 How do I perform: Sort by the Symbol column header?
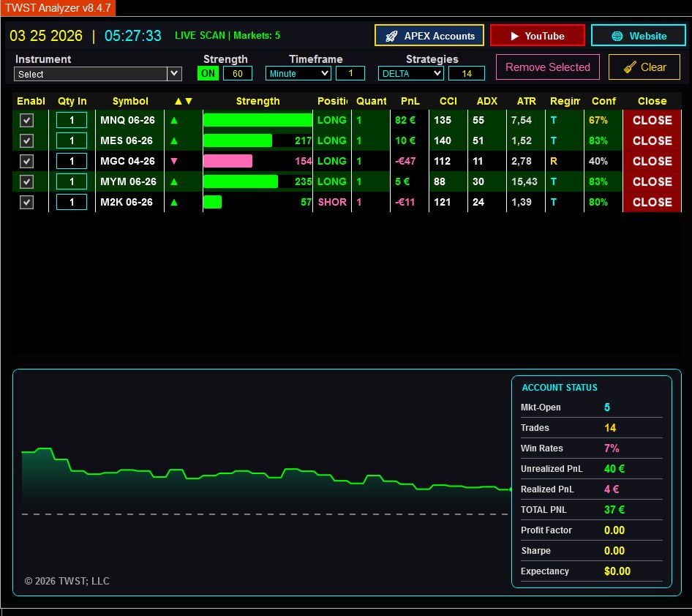(x=130, y=101)
